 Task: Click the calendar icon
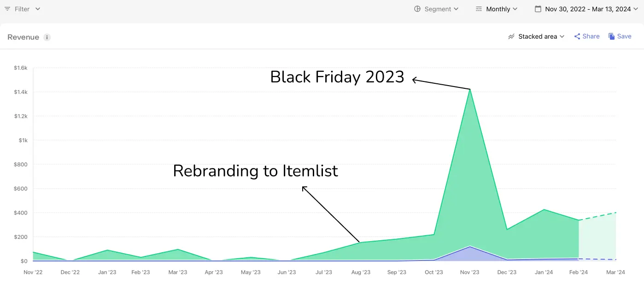point(538,9)
